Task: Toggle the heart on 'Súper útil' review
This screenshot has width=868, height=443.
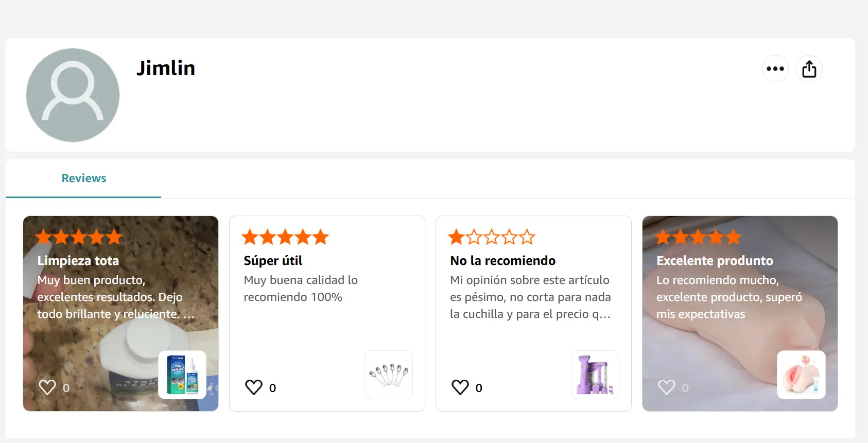Action: pyautogui.click(x=254, y=387)
